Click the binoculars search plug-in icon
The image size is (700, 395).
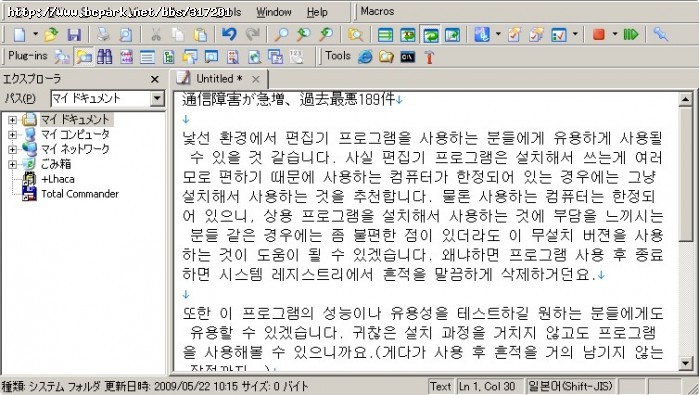click(104, 57)
